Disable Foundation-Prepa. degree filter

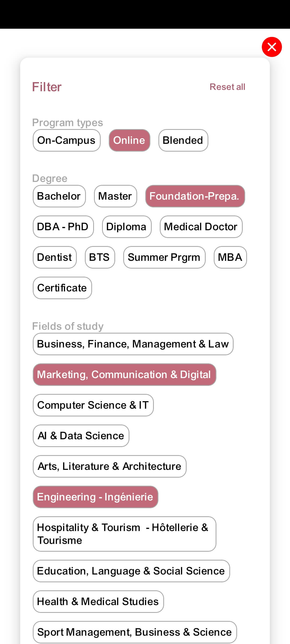[195, 196]
